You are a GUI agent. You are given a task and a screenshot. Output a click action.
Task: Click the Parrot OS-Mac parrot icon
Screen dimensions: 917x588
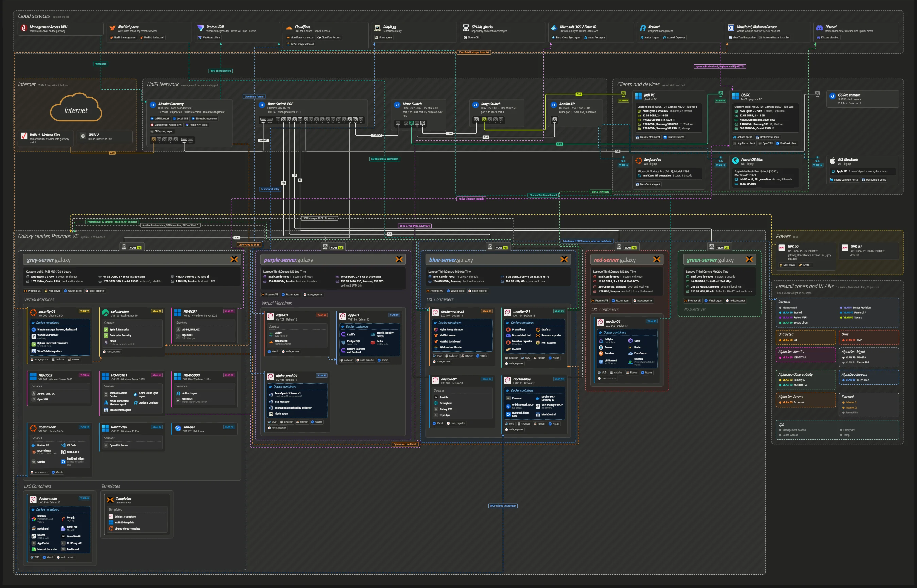click(x=735, y=161)
